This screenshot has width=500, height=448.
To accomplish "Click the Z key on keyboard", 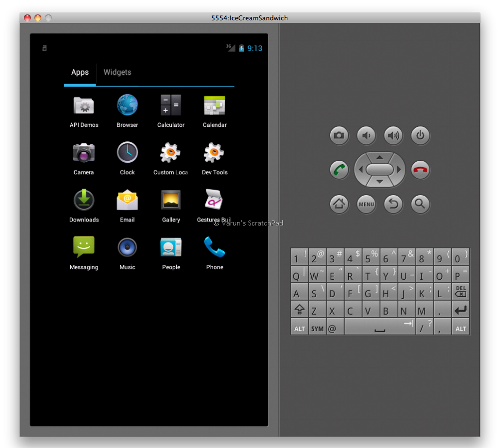I will coord(317,309).
